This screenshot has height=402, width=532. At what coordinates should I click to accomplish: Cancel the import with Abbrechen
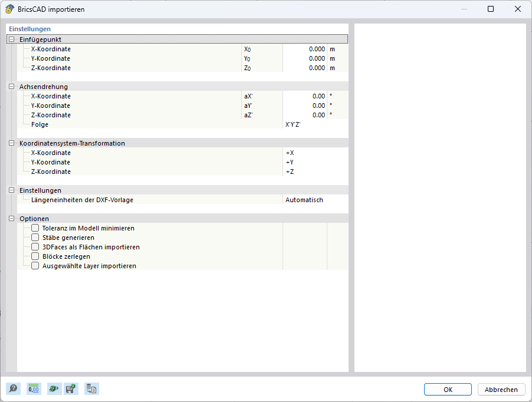pyautogui.click(x=501, y=389)
